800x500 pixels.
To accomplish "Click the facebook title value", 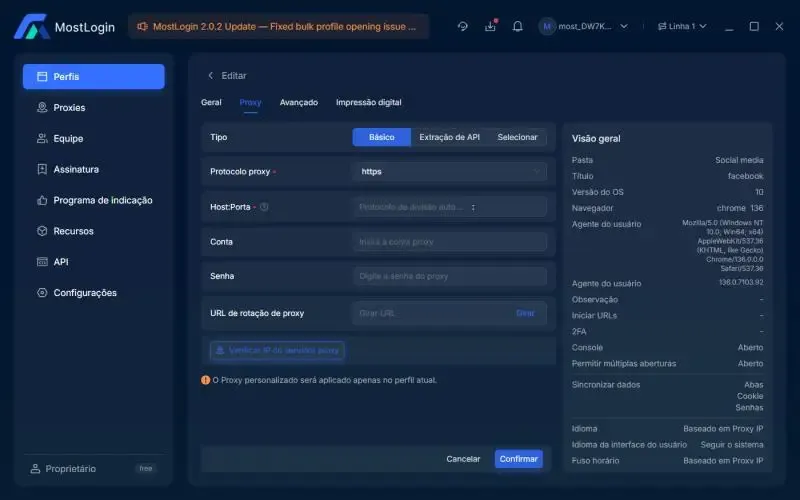I will tap(745, 176).
